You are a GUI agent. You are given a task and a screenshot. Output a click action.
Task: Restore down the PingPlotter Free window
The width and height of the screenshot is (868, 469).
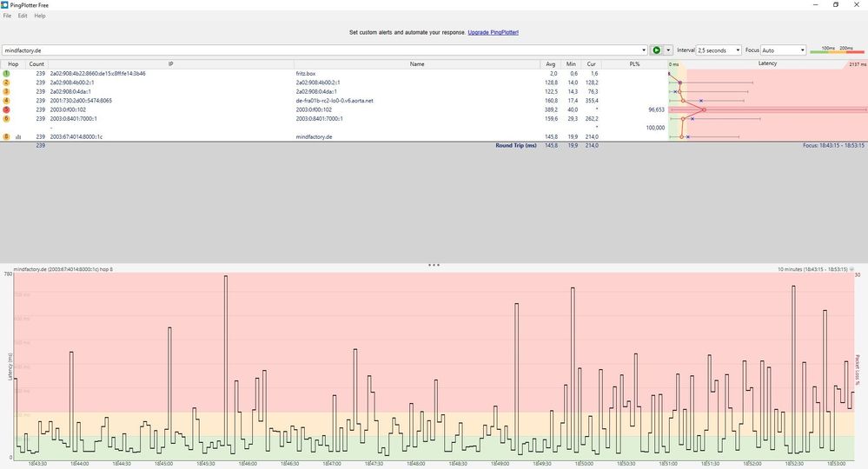[836, 5]
